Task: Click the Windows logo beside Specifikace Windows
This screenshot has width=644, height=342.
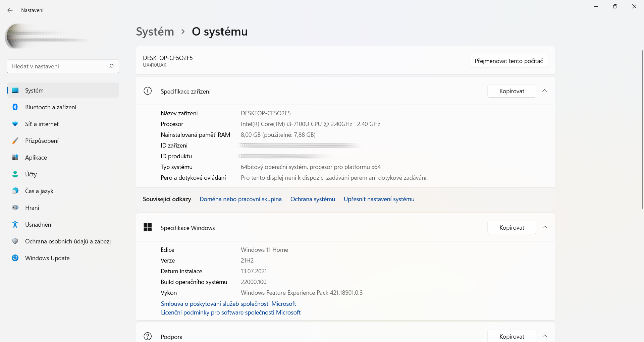Action: tap(148, 227)
